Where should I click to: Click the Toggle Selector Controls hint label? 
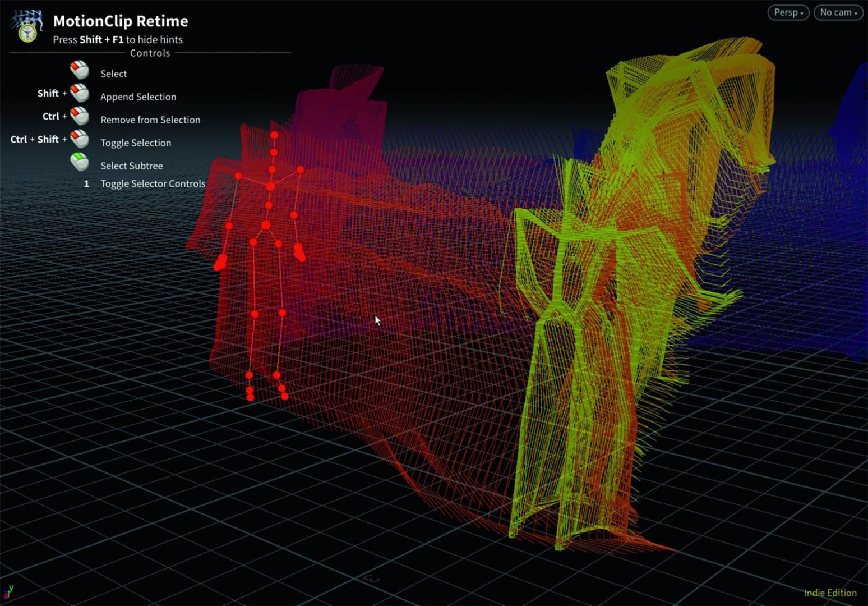(153, 183)
